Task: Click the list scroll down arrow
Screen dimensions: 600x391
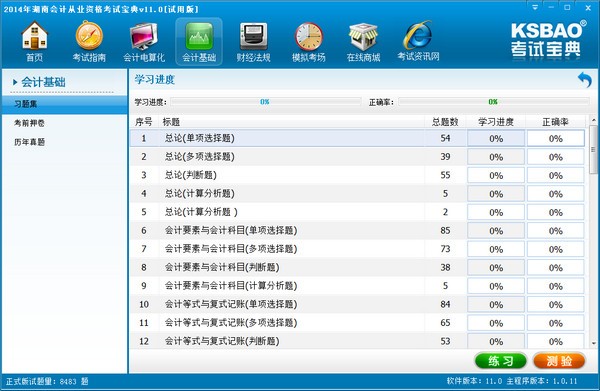Action: click(x=593, y=343)
